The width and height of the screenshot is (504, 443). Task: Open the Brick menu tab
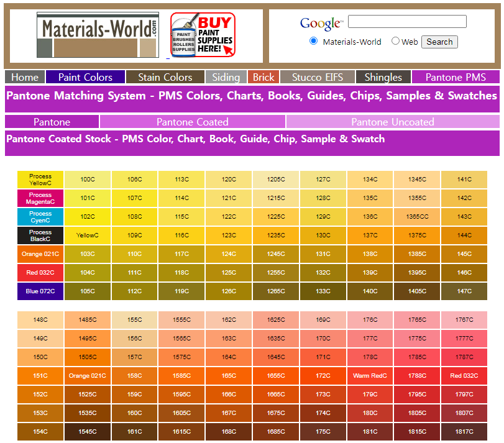(x=263, y=77)
